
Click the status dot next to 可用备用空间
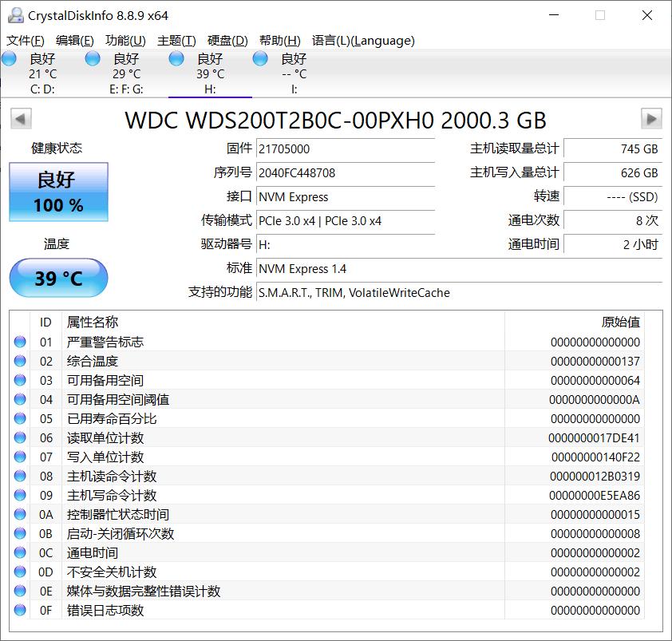[22, 380]
